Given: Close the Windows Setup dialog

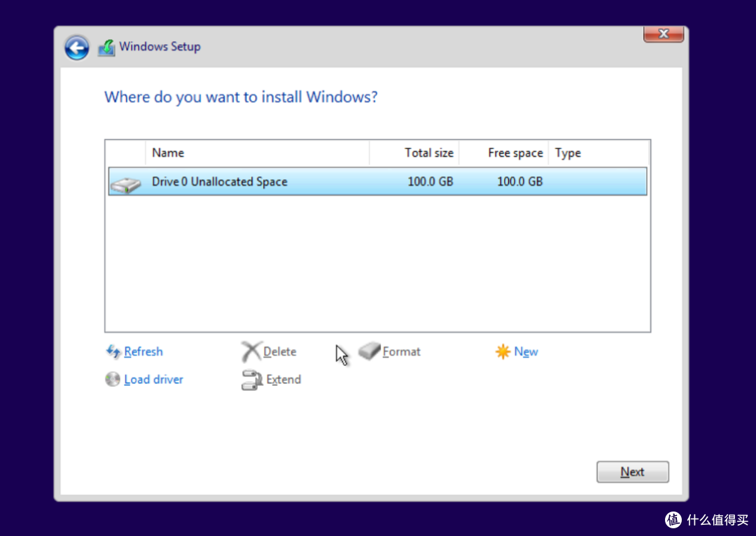Looking at the screenshot, I should pos(664,34).
